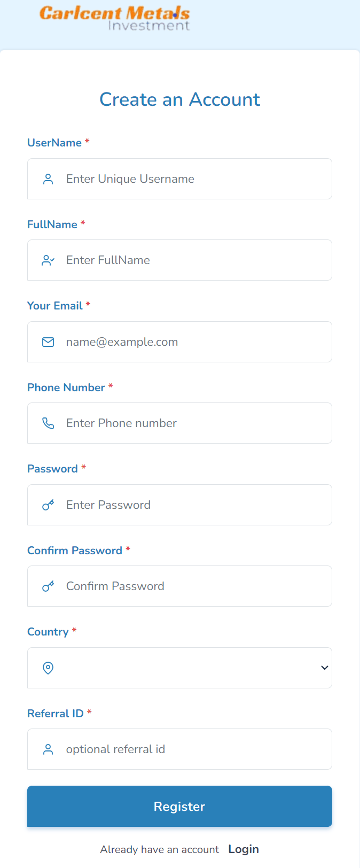Click the location pin icon in the Country field

[48, 668]
